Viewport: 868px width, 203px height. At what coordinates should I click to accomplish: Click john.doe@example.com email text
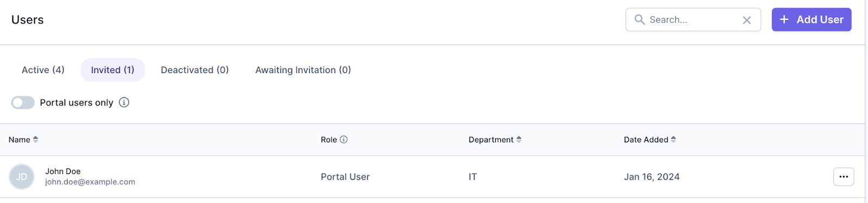tap(90, 182)
